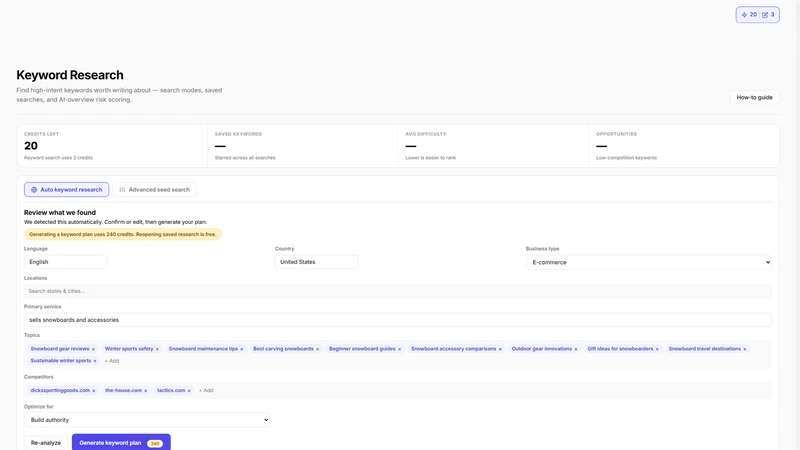
Task: Remove the Gift ideas for snowboarders tag
Action: click(x=657, y=349)
